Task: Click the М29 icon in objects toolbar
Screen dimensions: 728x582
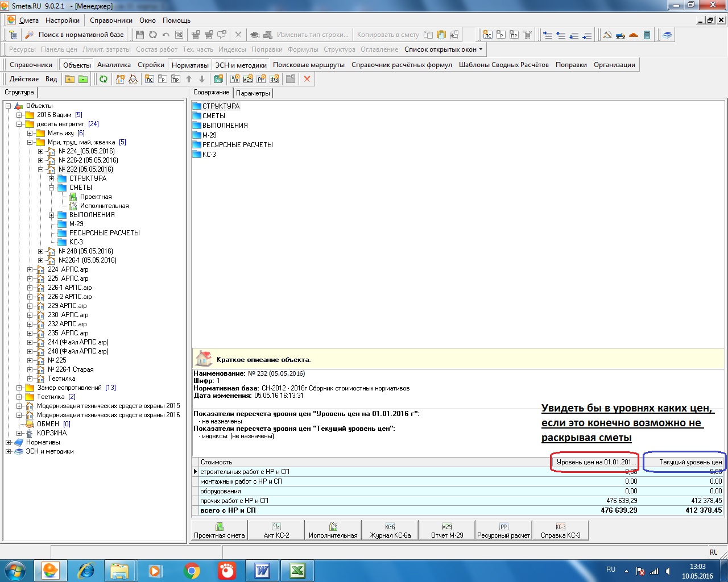Action: click(248, 79)
